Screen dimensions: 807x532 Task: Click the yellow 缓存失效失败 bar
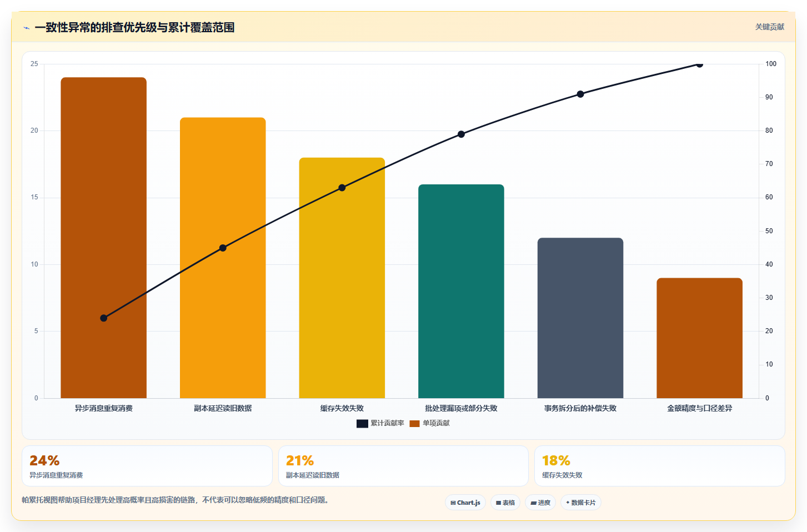(342, 278)
